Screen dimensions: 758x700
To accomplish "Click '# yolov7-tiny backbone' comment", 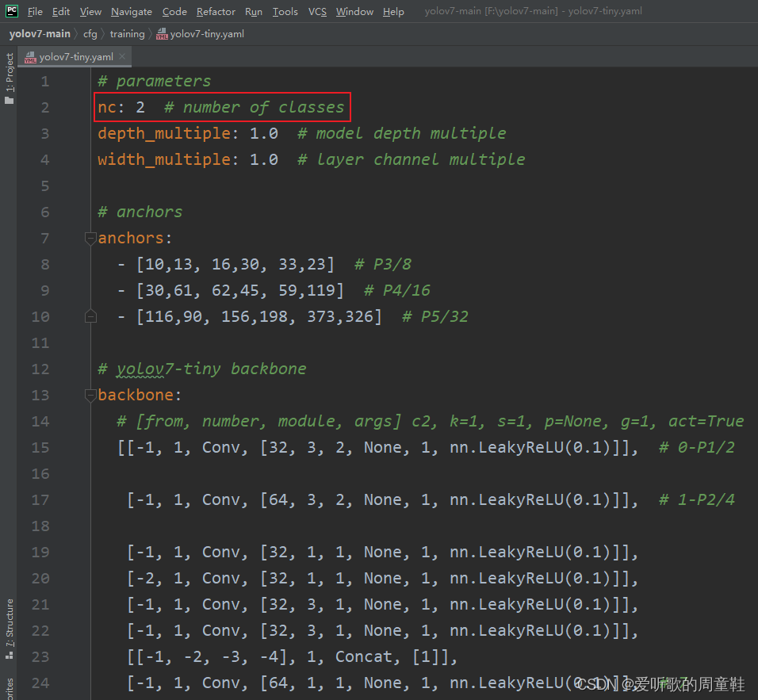I will pos(202,369).
